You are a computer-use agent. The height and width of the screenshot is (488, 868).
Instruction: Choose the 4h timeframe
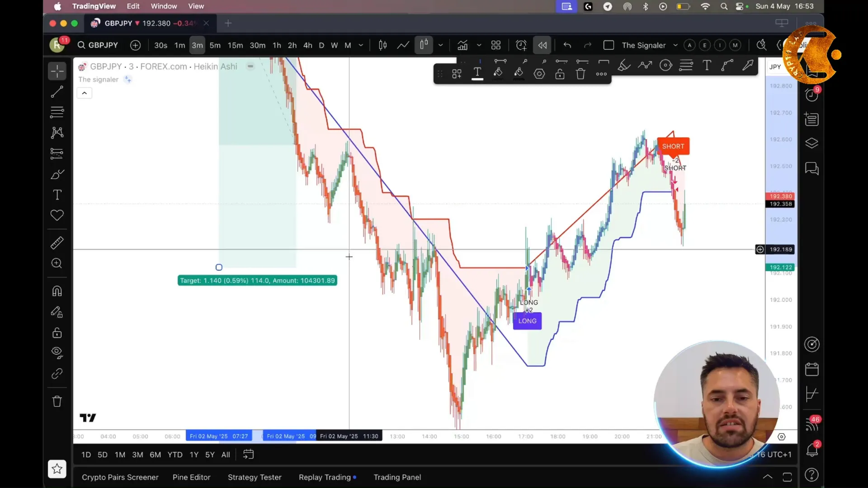point(308,45)
